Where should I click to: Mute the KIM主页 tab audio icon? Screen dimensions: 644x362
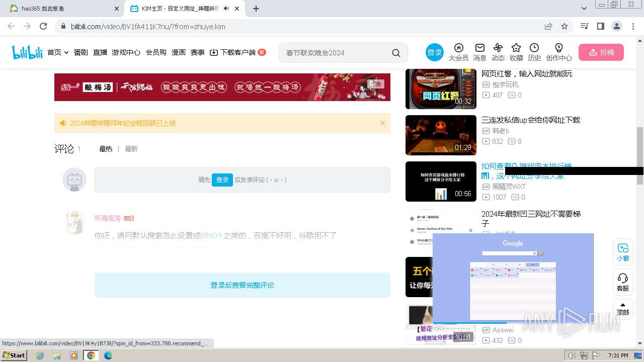tap(226, 9)
